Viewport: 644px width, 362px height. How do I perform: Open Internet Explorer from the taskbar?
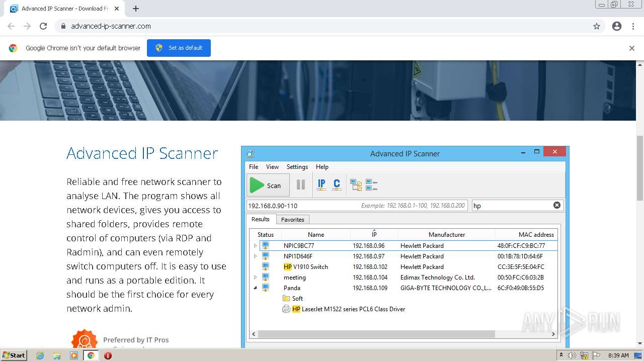click(x=40, y=355)
